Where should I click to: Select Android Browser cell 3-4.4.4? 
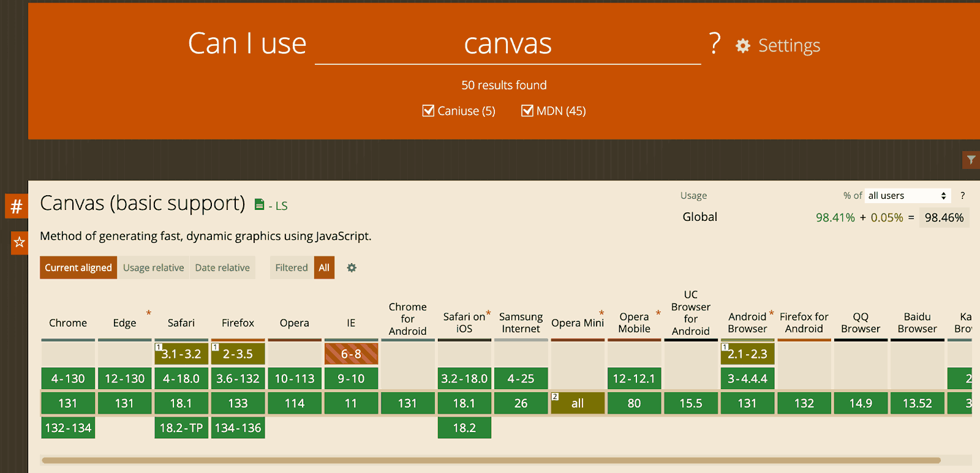(747, 379)
